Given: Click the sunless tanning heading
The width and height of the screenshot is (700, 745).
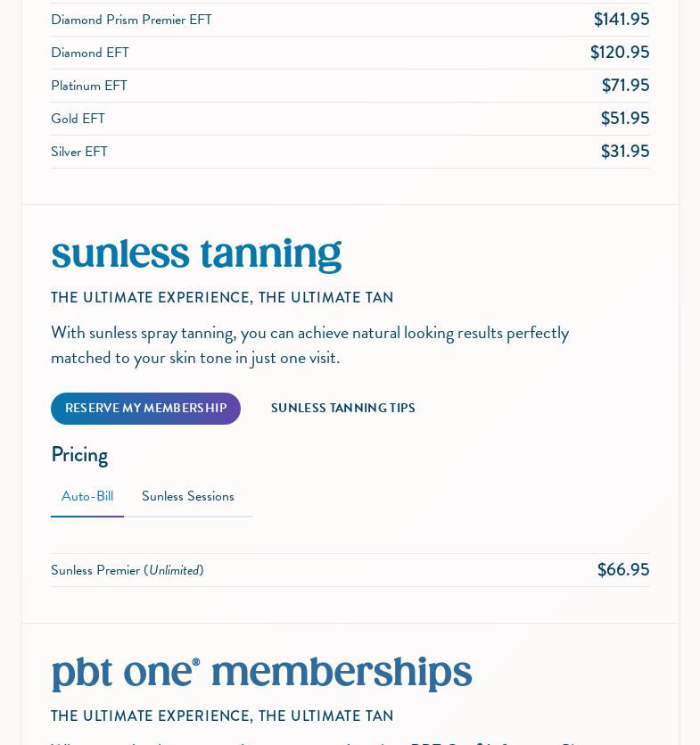Looking at the screenshot, I should 196,254.
